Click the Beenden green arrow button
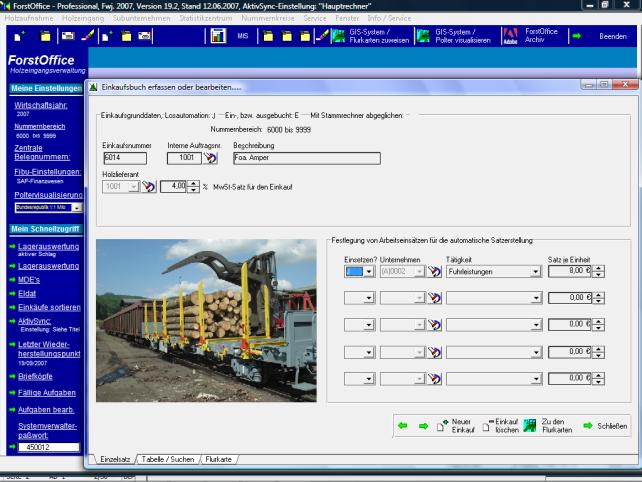The height and width of the screenshot is (482, 642). [x=577, y=36]
